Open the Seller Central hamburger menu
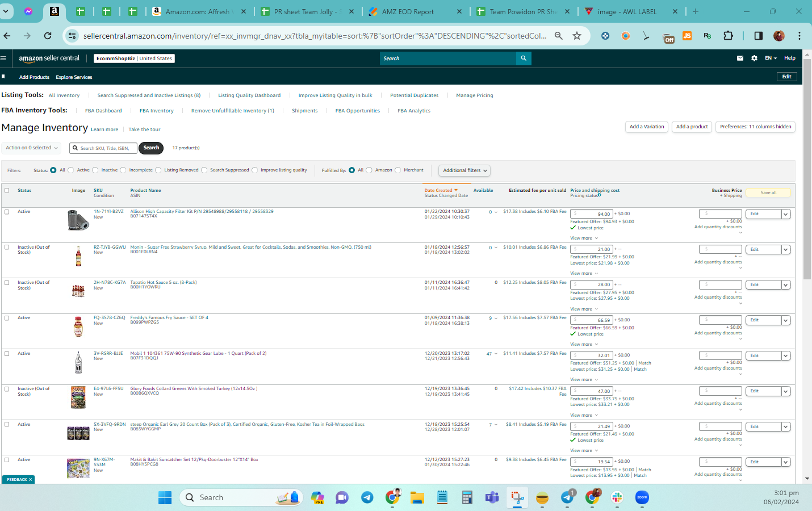The height and width of the screenshot is (511, 812). coord(3,58)
